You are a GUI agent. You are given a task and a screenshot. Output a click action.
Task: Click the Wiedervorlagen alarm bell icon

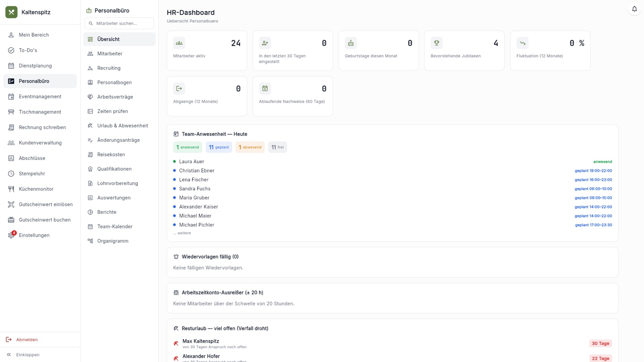point(176,257)
